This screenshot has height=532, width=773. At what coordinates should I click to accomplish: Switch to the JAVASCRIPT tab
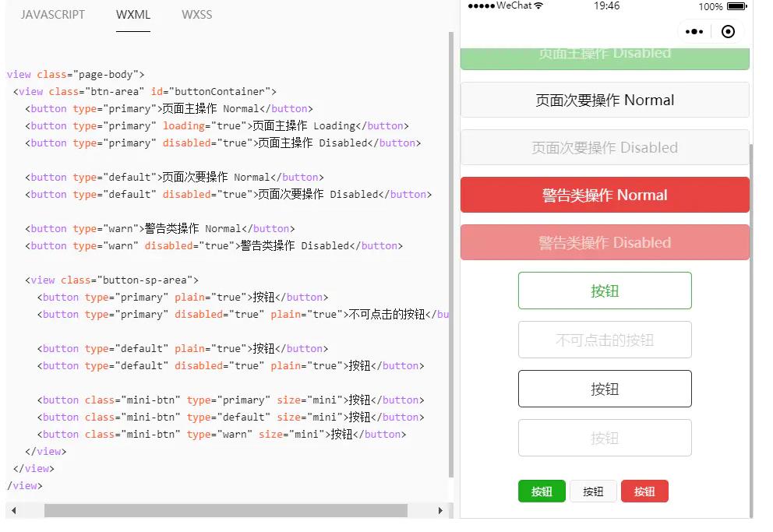pos(53,14)
